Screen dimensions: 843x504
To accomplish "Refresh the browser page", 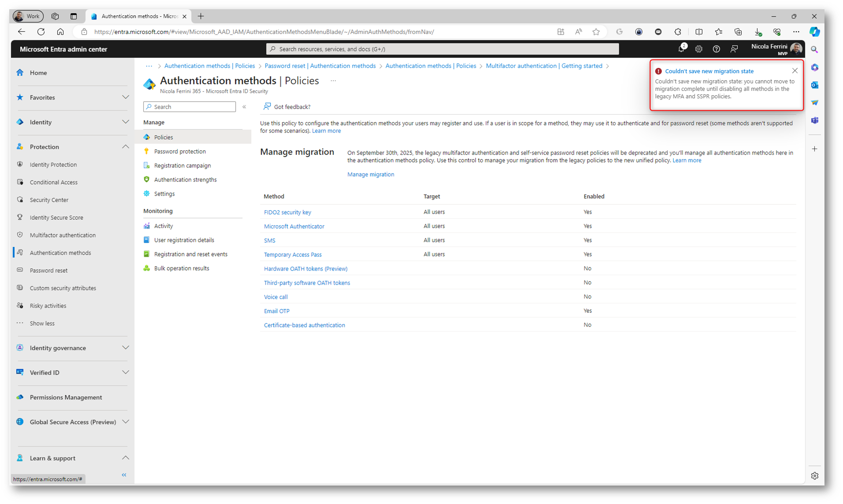I will (x=41, y=32).
